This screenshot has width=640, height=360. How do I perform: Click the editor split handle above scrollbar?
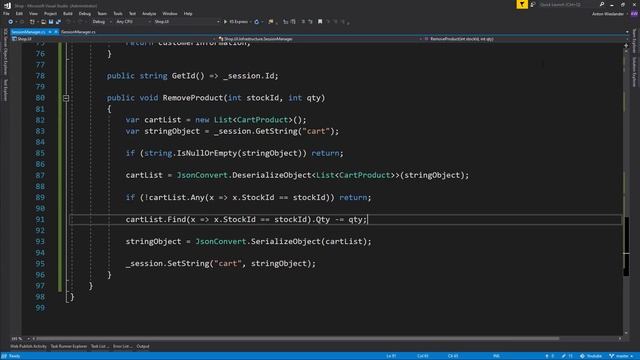626,46
